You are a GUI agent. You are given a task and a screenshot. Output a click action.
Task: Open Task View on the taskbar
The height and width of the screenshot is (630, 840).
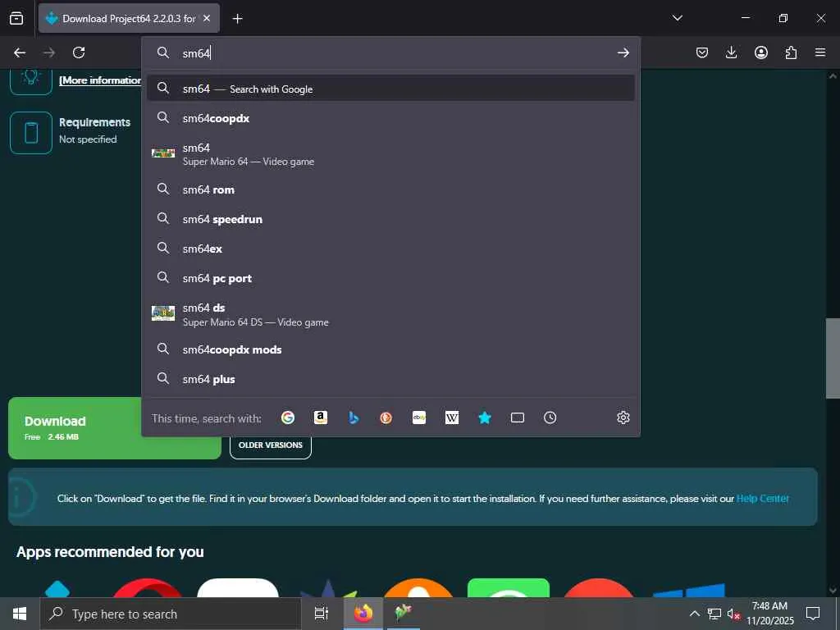pyautogui.click(x=322, y=614)
